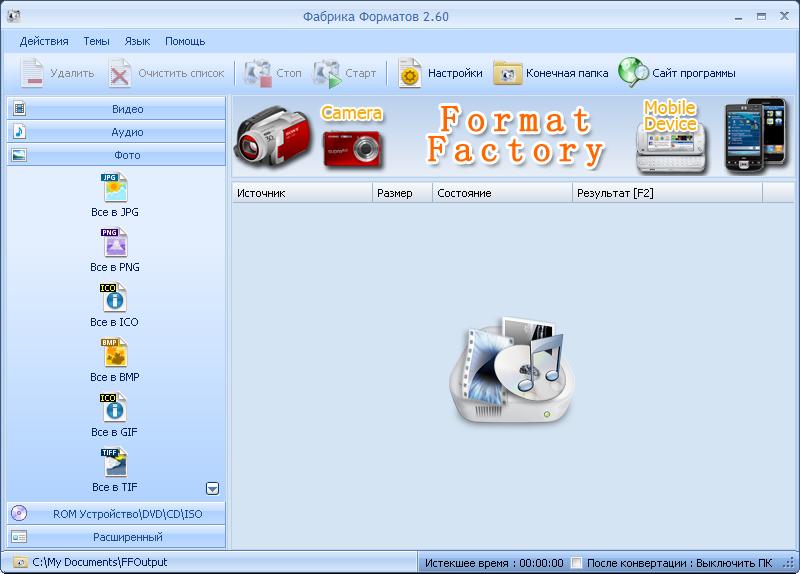
Task: Expand ROM Устройство\DVD\CD\ISO panel
Action: coord(116,514)
